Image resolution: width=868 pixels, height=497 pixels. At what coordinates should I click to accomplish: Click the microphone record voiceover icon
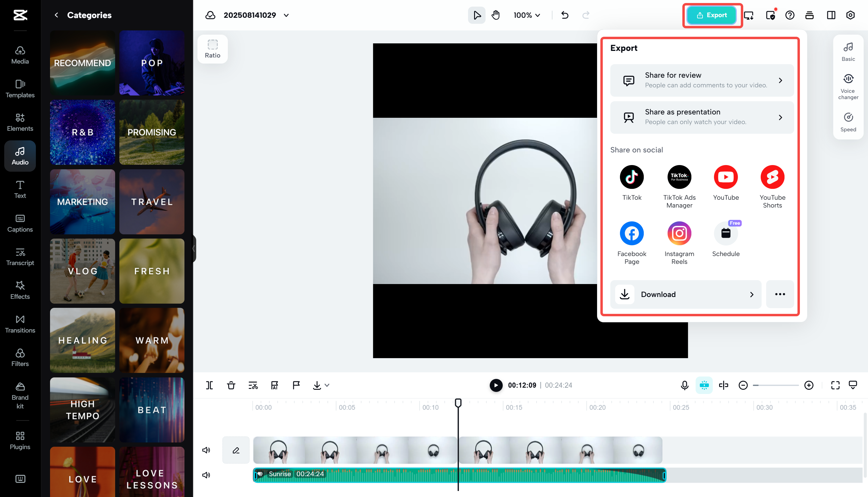tap(684, 385)
